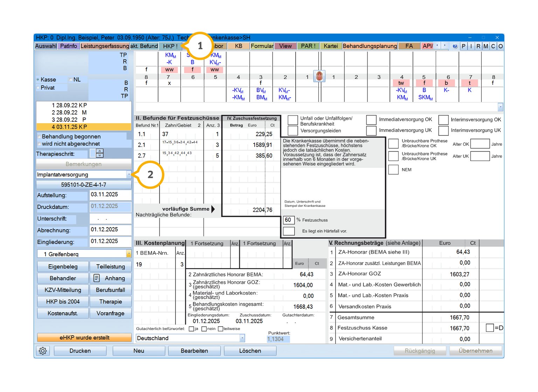538x392 pixels.
Task: Open the settings gear icon
Action: (x=43, y=351)
